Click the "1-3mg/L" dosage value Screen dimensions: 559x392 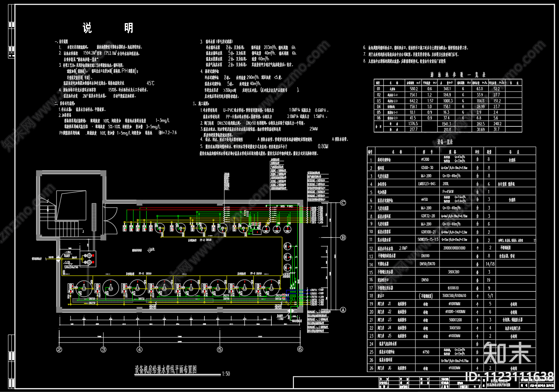[x=162, y=120]
